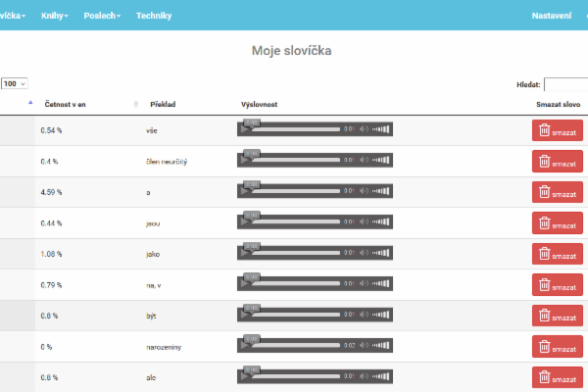Sort by the Překlad column header
Image resolution: width=588 pixels, height=392 pixels.
[x=163, y=104]
